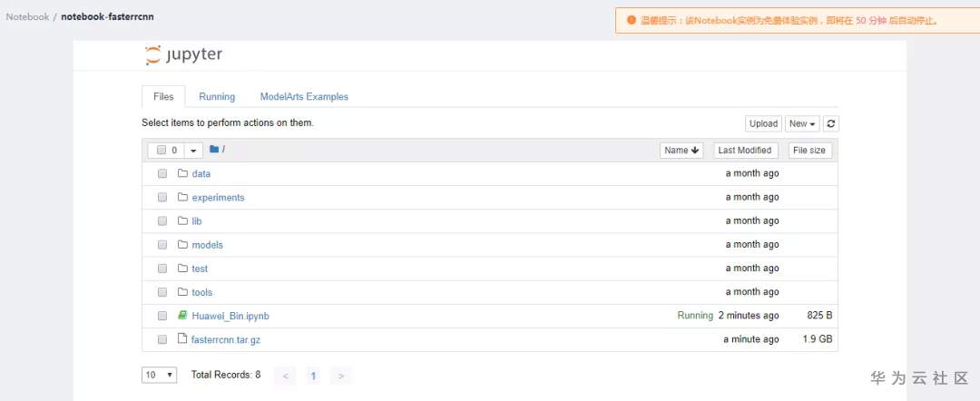Click the Notebook breadcrumb link
The width and height of the screenshot is (980, 401).
click(27, 17)
